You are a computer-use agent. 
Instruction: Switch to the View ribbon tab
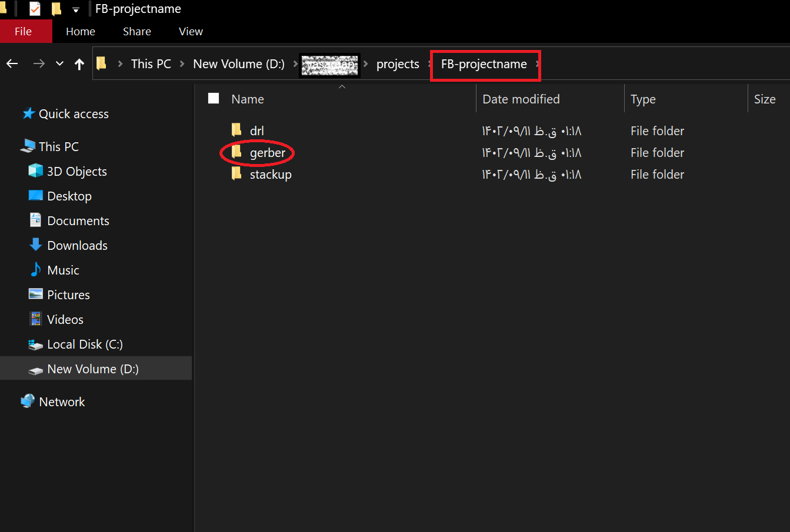pyautogui.click(x=191, y=32)
